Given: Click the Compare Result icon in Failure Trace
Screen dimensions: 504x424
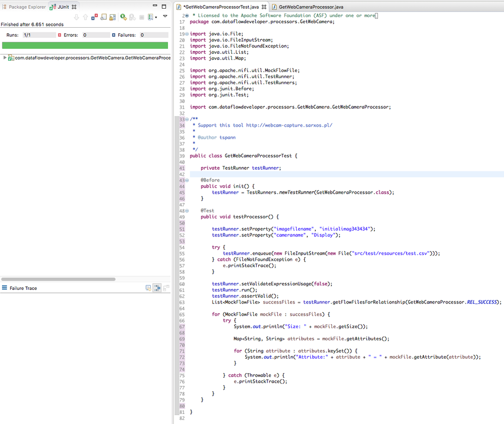Looking at the screenshot, I should point(166,287).
